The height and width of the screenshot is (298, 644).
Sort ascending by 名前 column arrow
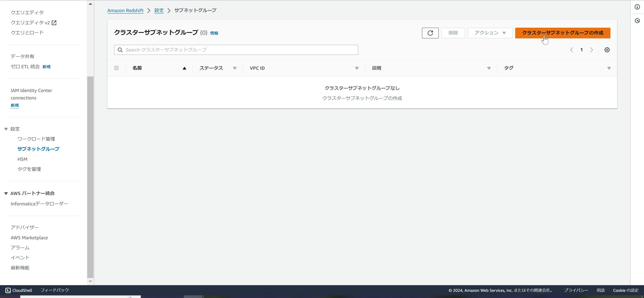pos(184,68)
